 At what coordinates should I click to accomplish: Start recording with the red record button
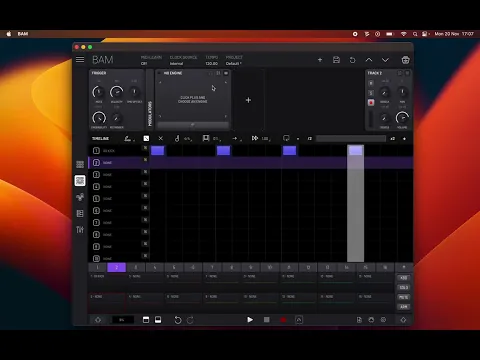[283, 320]
